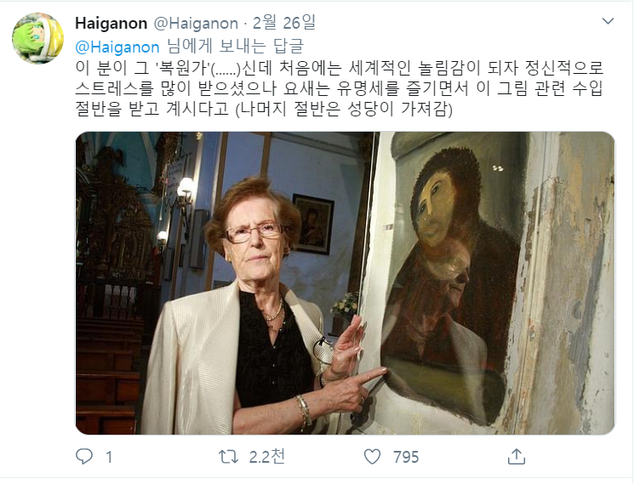Click tweet text line beginning 절반을 받고
This screenshot has height=483, width=640.
pyautogui.click(x=264, y=109)
